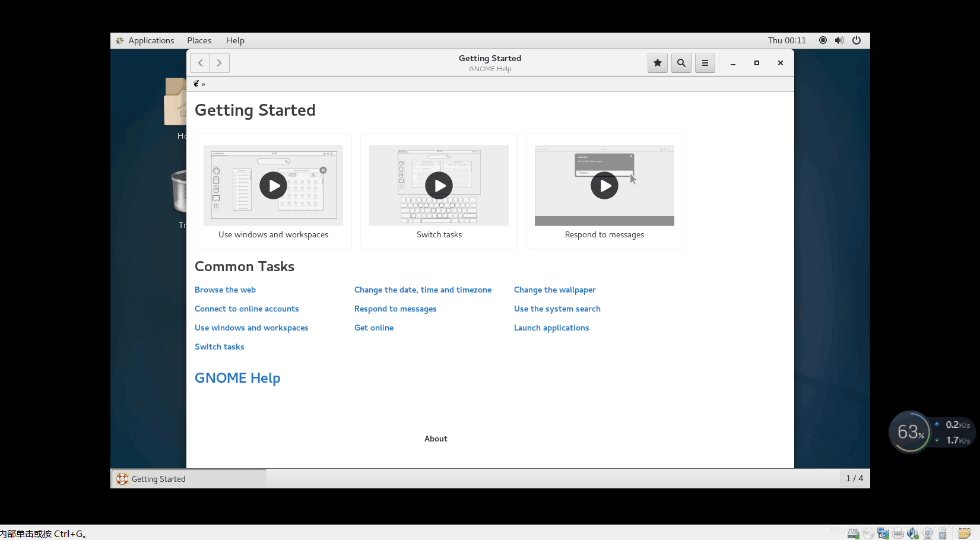This screenshot has height=540, width=980.
Task: Open search with the magnifier icon
Action: coord(681,63)
